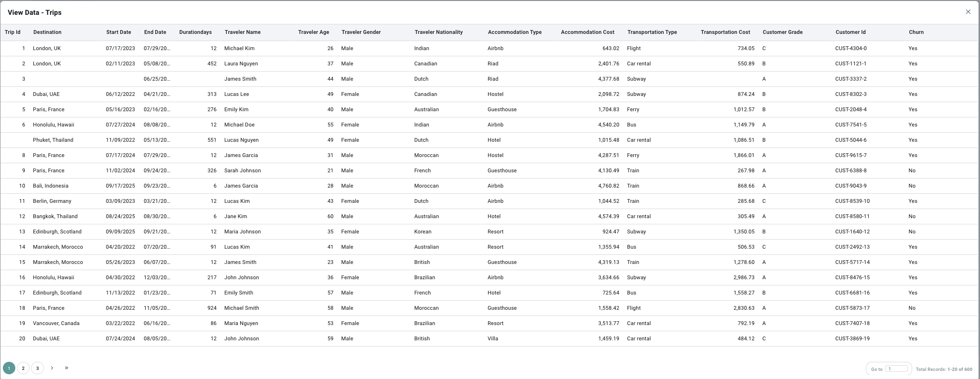Click the Go to page input field
Image resolution: width=980 pixels, height=379 pixels.
coord(896,368)
